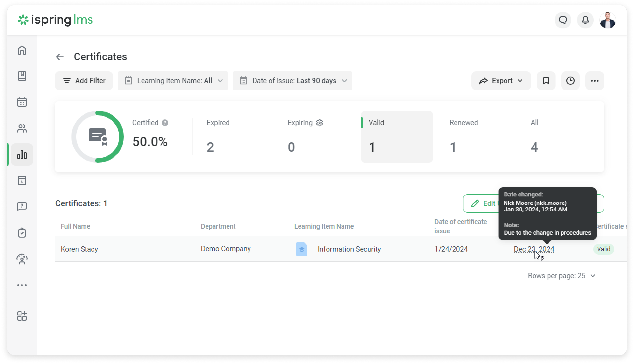The width and height of the screenshot is (634, 364).
Task: Open the clock schedule icon button
Action: [x=570, y=81]
